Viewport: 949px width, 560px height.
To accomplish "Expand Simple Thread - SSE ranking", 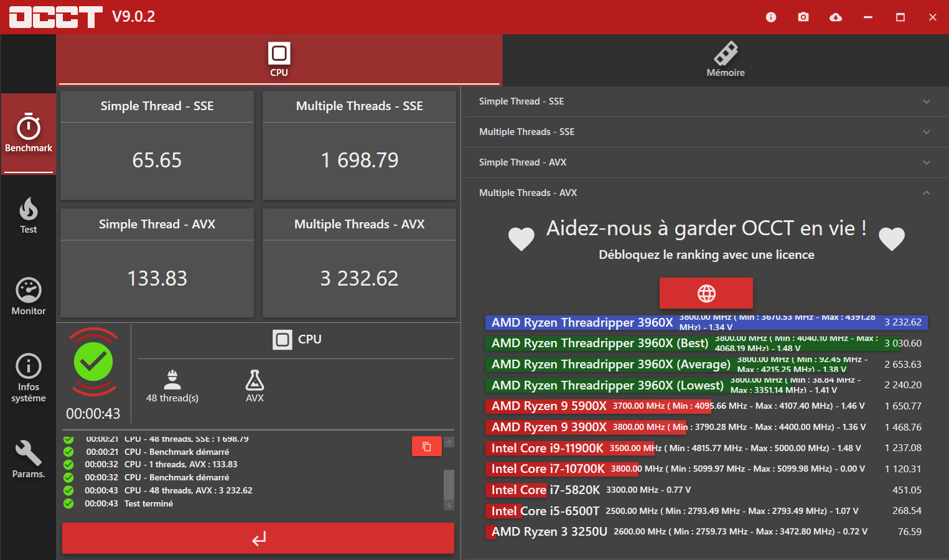I will (706, 101).
